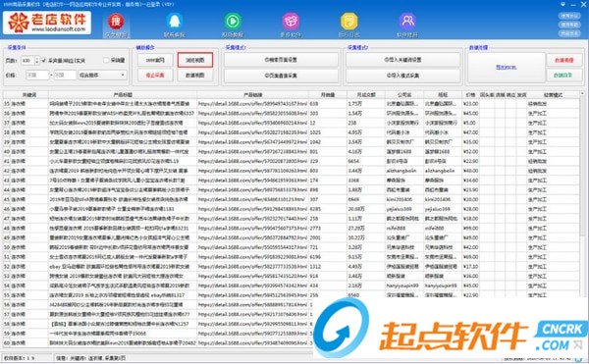The width and height of the screenshot is (589, 364).
Task: Select row 36 link ending 585823055608.html
Action: coord(253,114)
